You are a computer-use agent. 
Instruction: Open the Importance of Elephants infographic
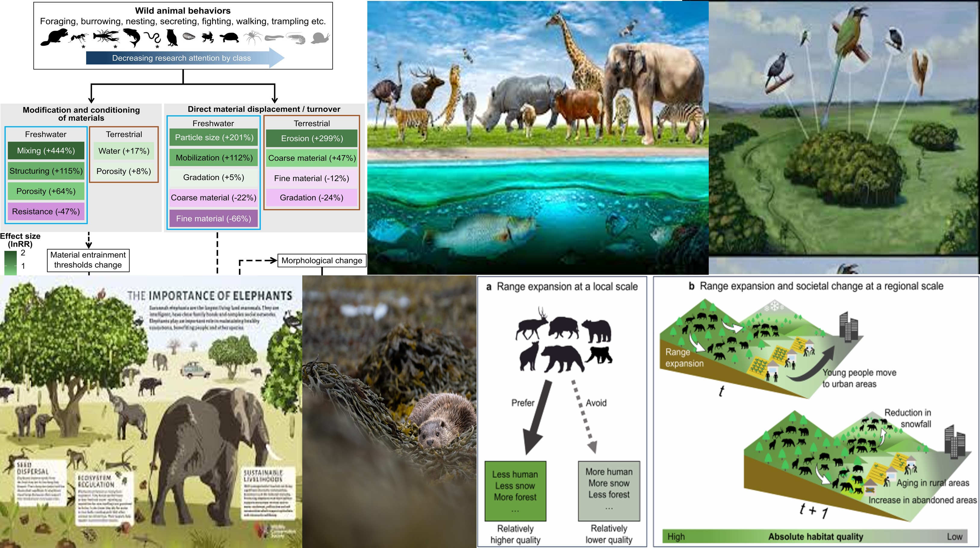pyautogui.click(x=151, y=411)
